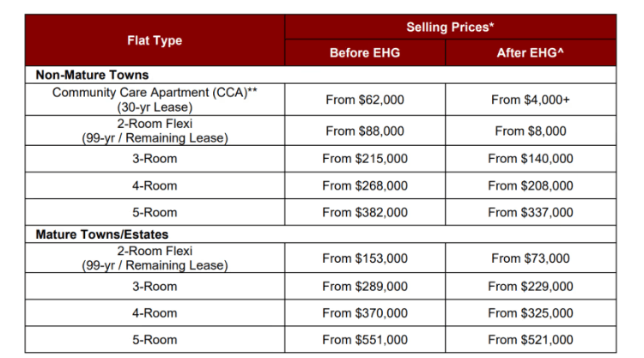Click the "From $268,000" price cell
Screen dimensions: 644x358
(x=365, y=185)
